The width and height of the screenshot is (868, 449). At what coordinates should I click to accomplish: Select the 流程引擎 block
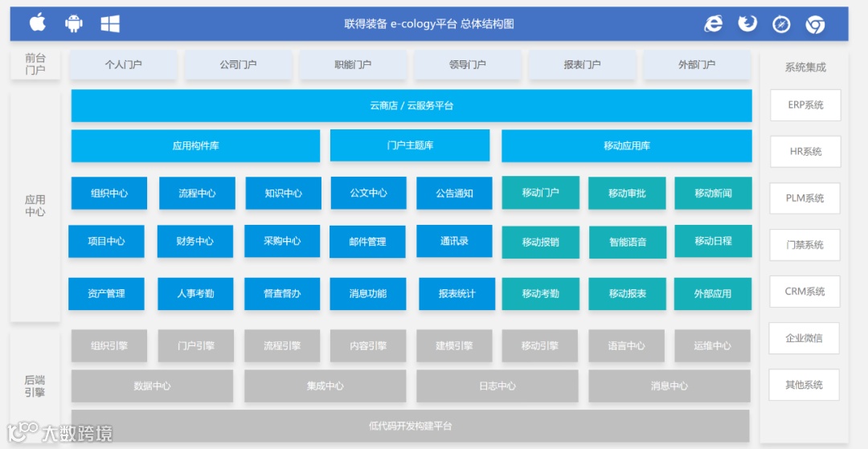[x=282, y=346]
